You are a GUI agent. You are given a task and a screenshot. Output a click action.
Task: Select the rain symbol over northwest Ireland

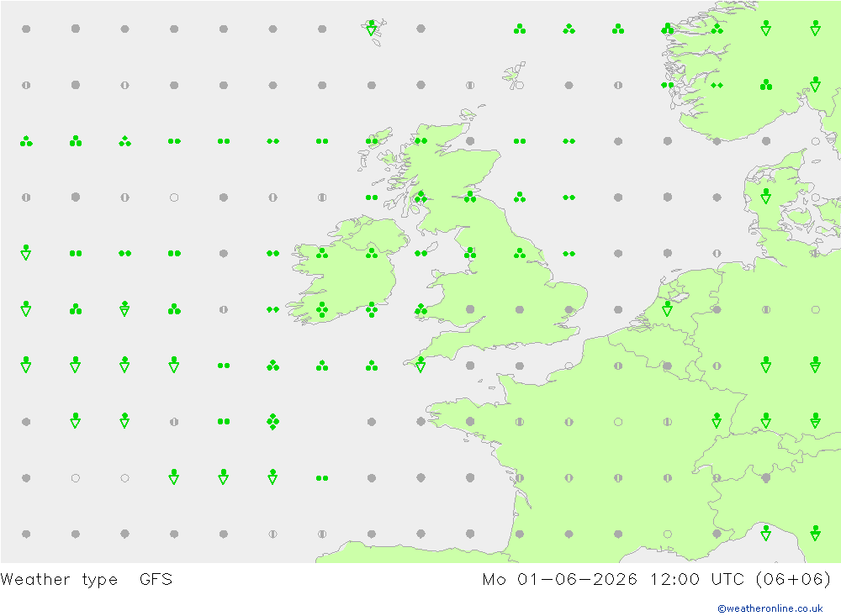tap(322, 253)
